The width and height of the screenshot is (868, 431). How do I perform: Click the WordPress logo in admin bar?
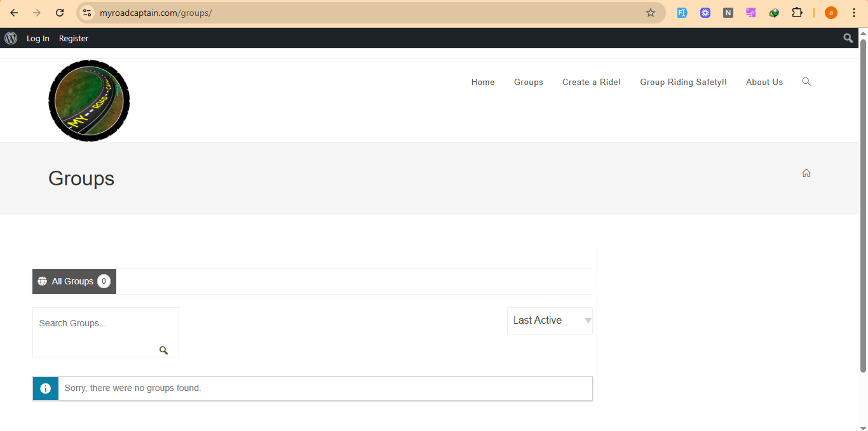tap(11, 38)
